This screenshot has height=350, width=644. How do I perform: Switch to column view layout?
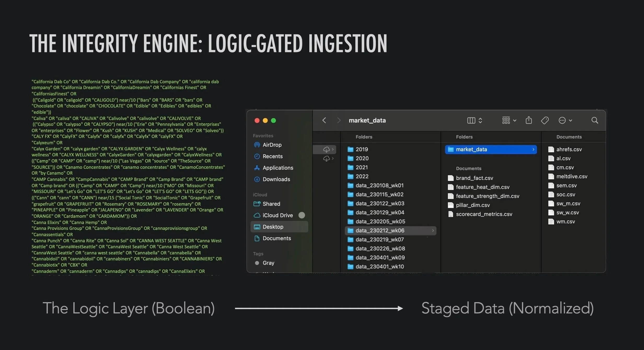click(471, 120)
